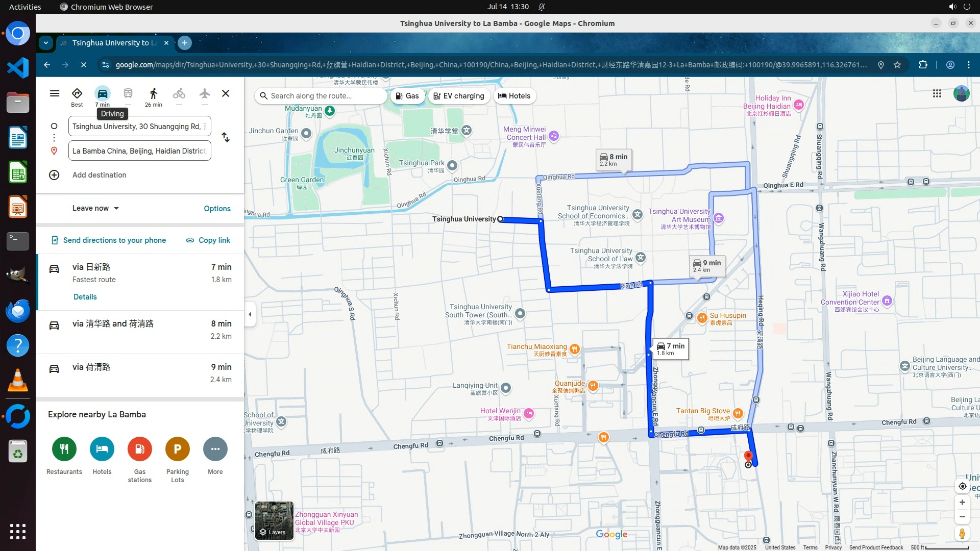Open the Google apps grid icon
Screen dimensions: 980x551
pyautogui.click(x=937, y=93)
